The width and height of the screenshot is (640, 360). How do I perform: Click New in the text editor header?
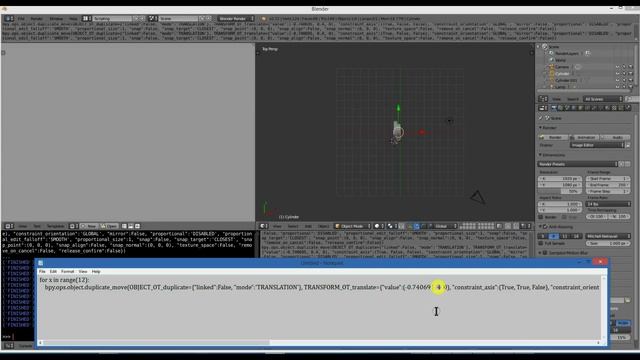[x=89, y=226]
